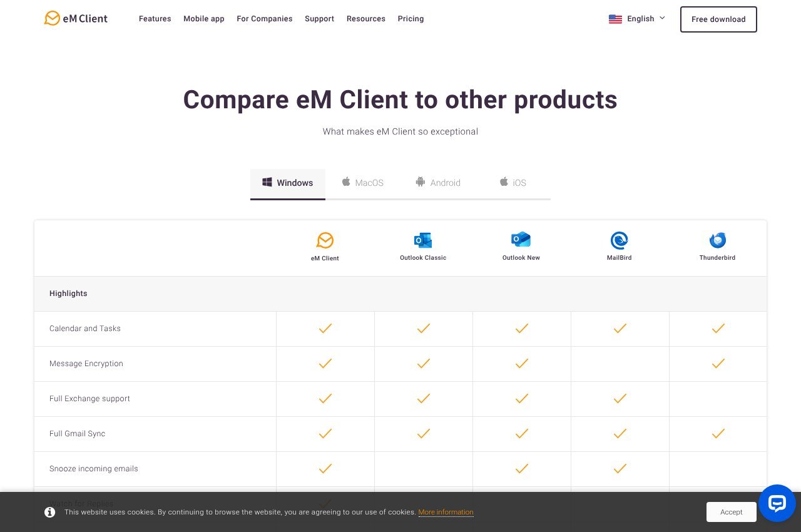Click MailBird checkmark for Calendar and Tasks
The width and height of the screenshot is (801, 532).
point(620,328)
